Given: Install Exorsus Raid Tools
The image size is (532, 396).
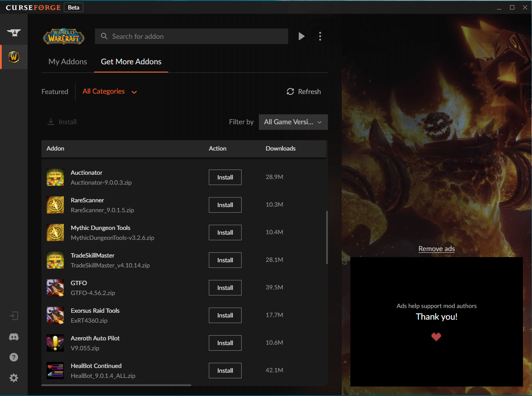Looking at the screenshot, I should coord(225,315).
